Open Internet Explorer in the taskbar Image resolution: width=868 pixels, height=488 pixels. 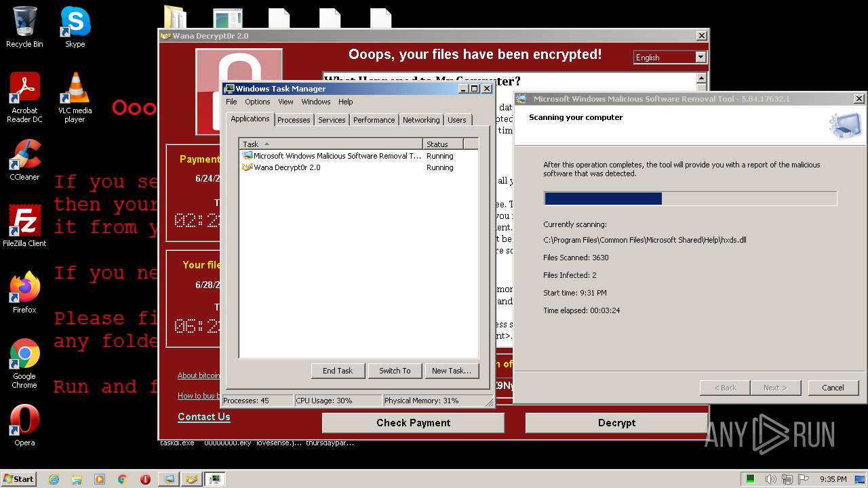54,479
